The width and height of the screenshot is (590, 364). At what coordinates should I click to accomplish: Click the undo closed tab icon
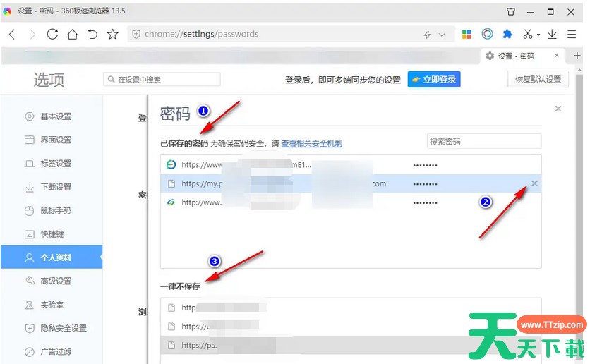coord(92,34)
